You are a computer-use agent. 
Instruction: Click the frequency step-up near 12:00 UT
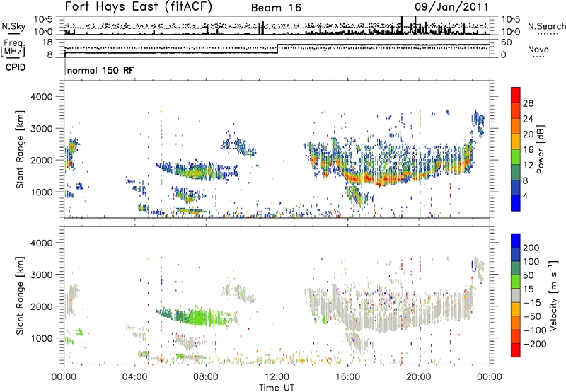(x=277, y=49)
